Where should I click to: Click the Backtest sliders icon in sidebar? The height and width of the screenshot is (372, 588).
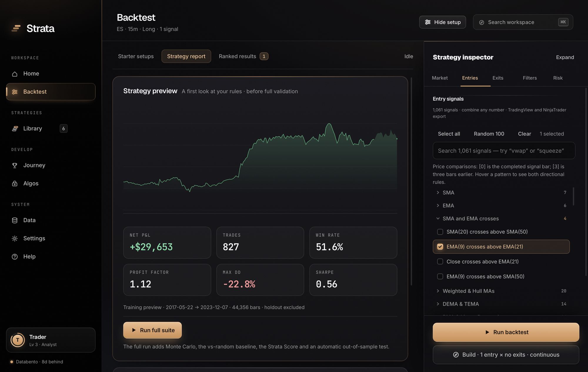pyautogui.click(x=15, y=92)
